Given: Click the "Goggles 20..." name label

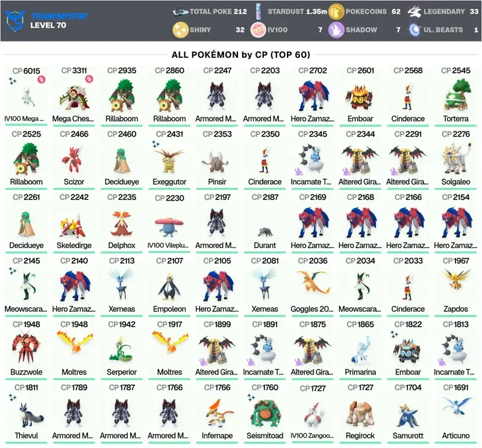Looking at the screenshot, I should point(312,309).
